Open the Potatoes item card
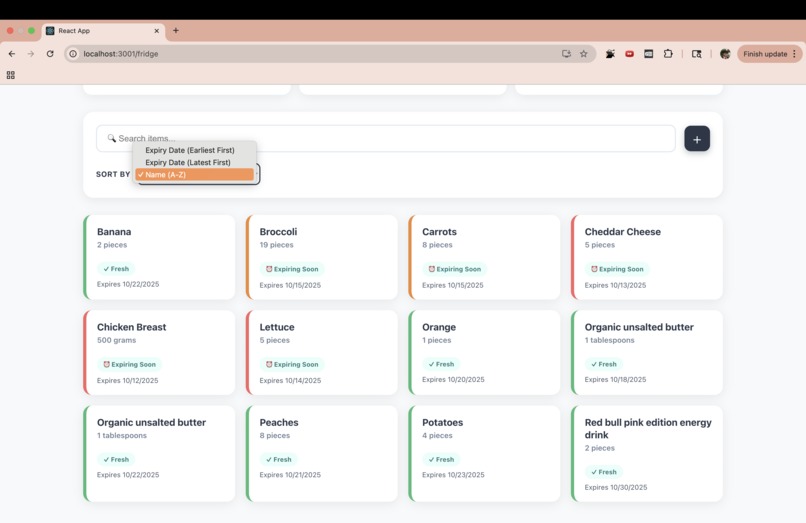Screen dimensions: 806x523 pyautogui.click(x=484, y=453)
